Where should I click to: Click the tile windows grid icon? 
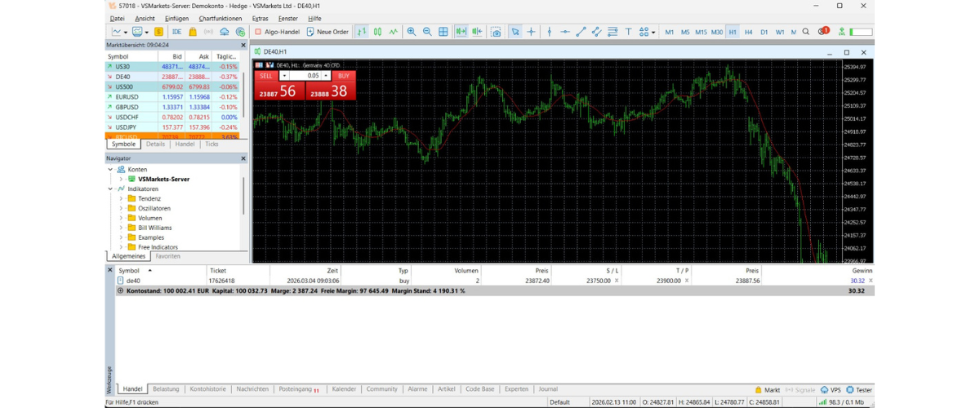[443, 32]
